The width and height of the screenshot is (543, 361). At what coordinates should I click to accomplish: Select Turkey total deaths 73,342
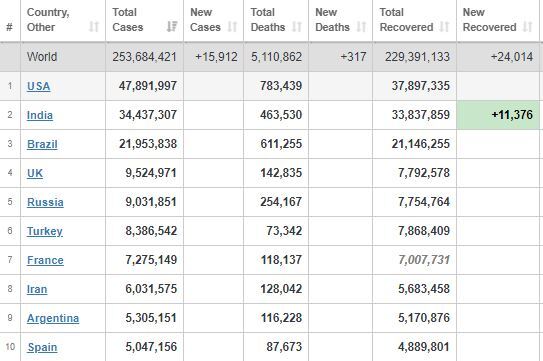[x=284, y=231]
